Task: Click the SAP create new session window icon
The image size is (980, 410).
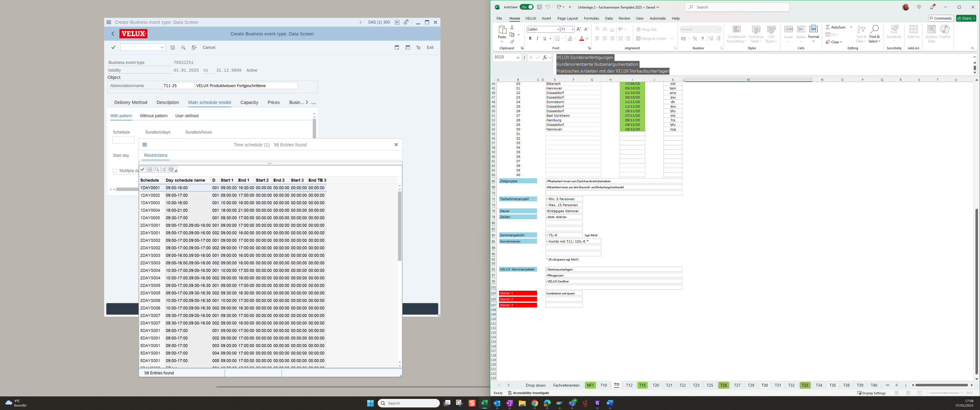Action: [x=397, y=48]
